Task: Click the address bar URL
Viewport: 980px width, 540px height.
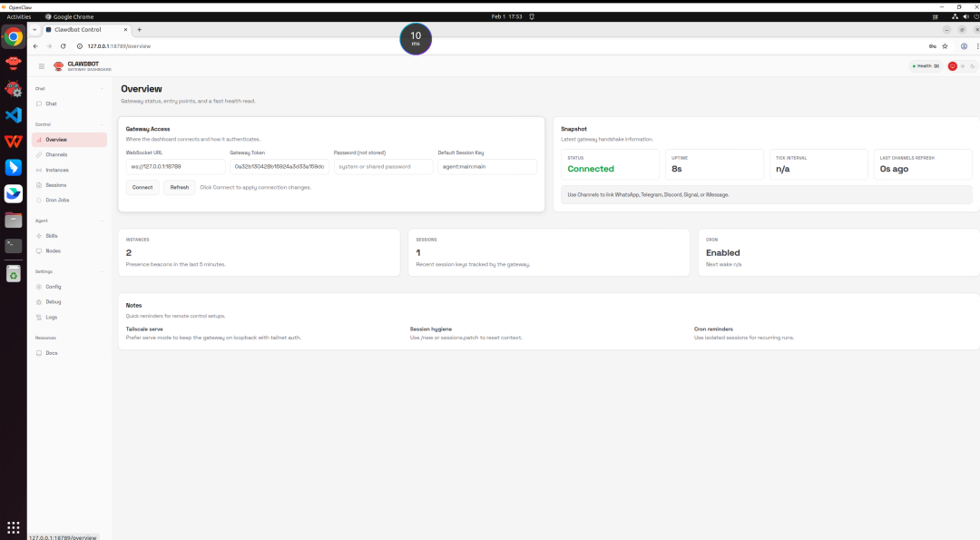Action: coord(119,46)
